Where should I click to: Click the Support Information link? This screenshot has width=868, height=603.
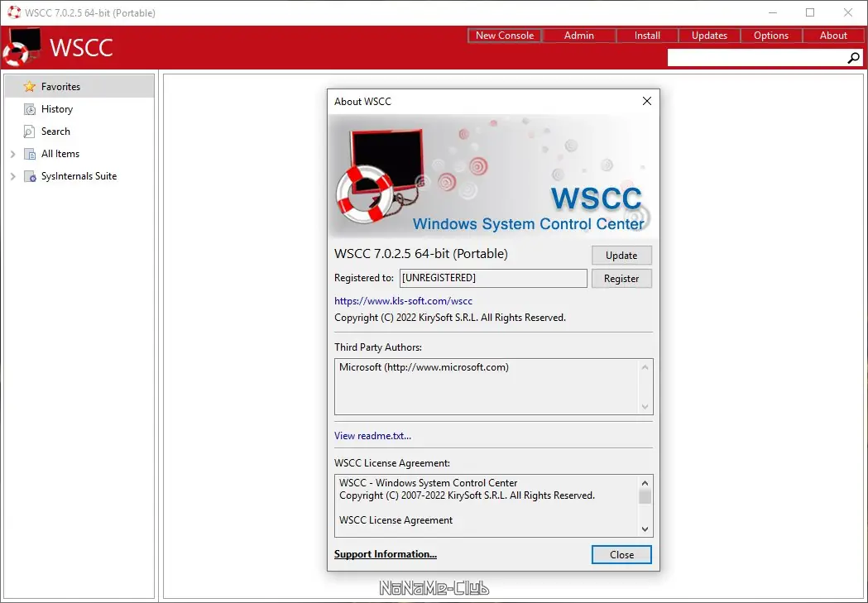point(385,554)
